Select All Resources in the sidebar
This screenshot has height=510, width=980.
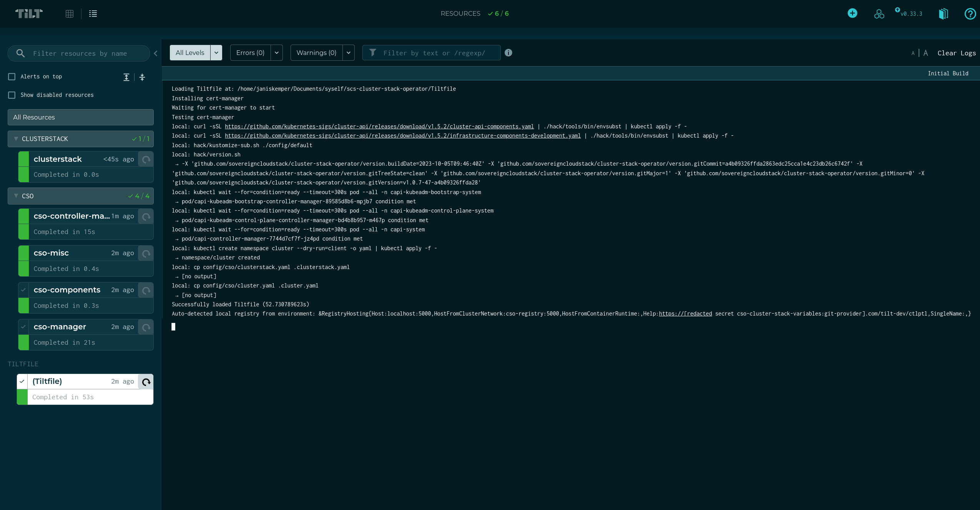pyautogui.click(x=81, y=117)
